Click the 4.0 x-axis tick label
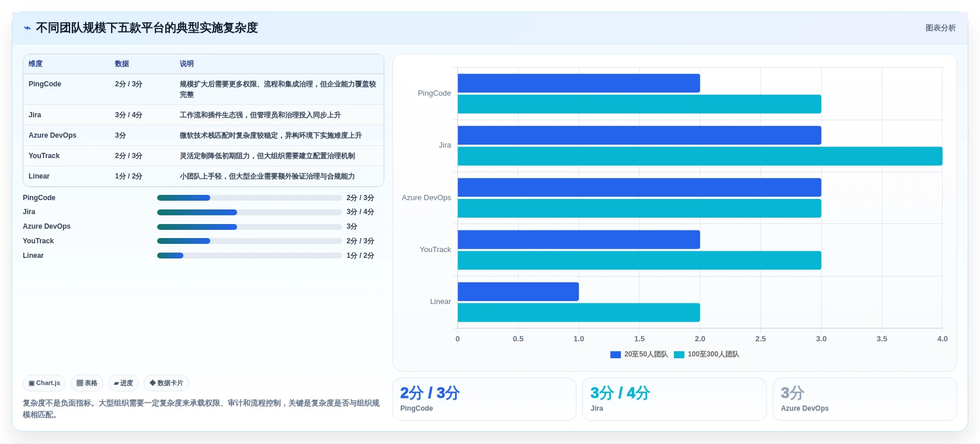980x444 pixels. pos(942,339)
